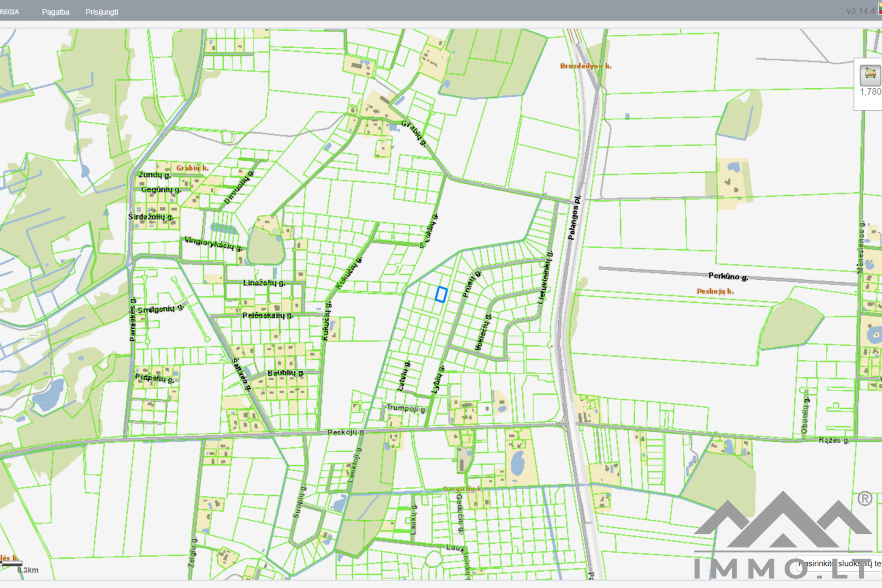
Task: Click the Perkūno g. street label
Action: coord(728,276)
